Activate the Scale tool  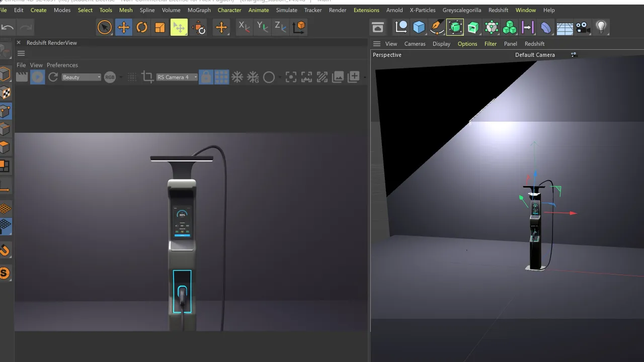[x=160, y=27]
